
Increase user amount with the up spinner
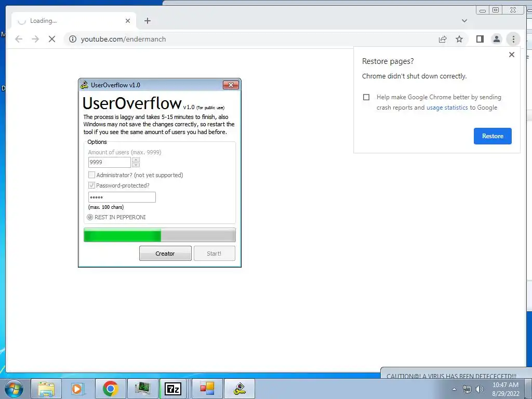[x=136, y=159]
